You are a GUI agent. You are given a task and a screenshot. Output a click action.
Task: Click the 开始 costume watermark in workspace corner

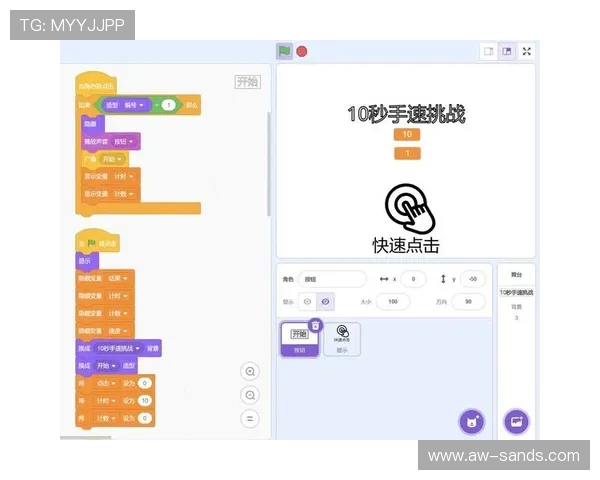[x=248, y=82]
